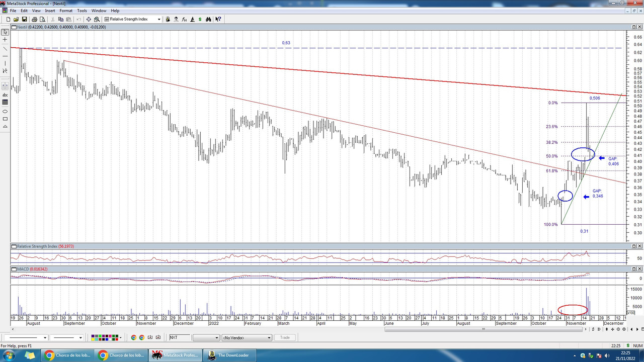This screenshot has height=362, width=644.
Task: Click the MACD panel title
Action: pos(32,269)
